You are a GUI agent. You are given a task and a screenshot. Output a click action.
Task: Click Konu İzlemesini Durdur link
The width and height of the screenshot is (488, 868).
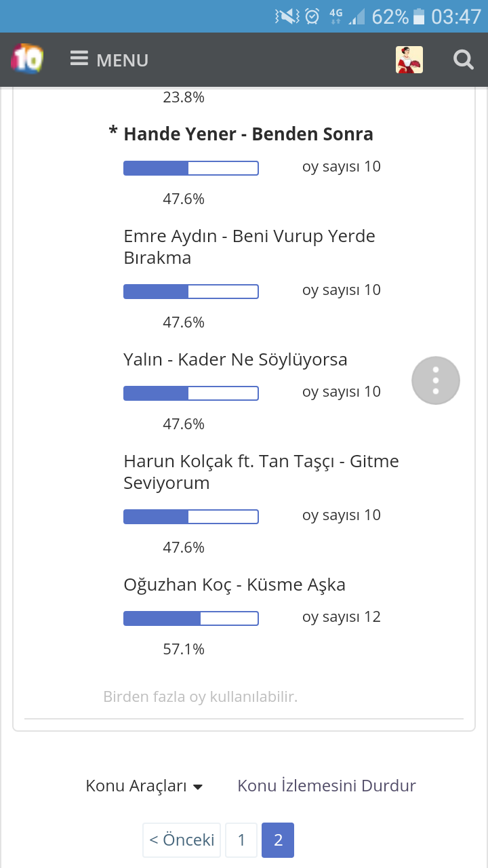coord(327,786)
